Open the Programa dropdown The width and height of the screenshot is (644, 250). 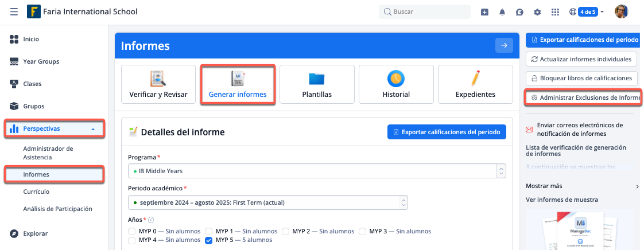[316, 171]
